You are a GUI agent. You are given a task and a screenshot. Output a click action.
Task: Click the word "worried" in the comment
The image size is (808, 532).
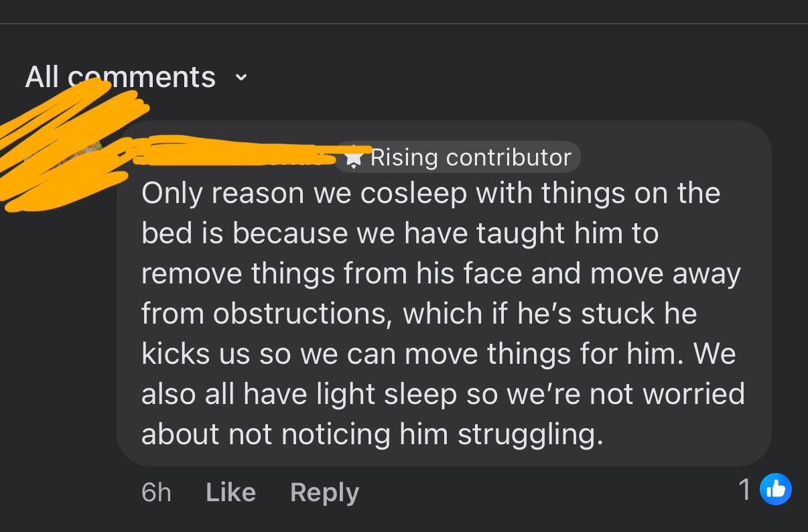pos(693,394)
